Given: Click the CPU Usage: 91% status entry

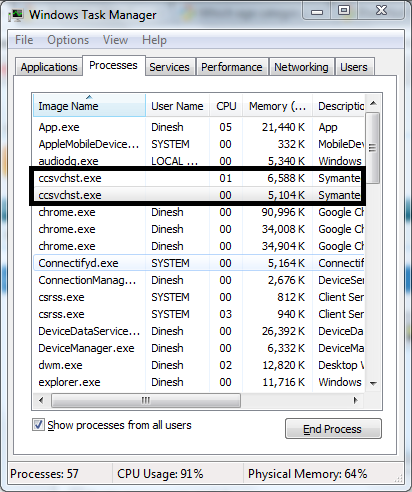Looking at the screenshot, I should 160,474.
